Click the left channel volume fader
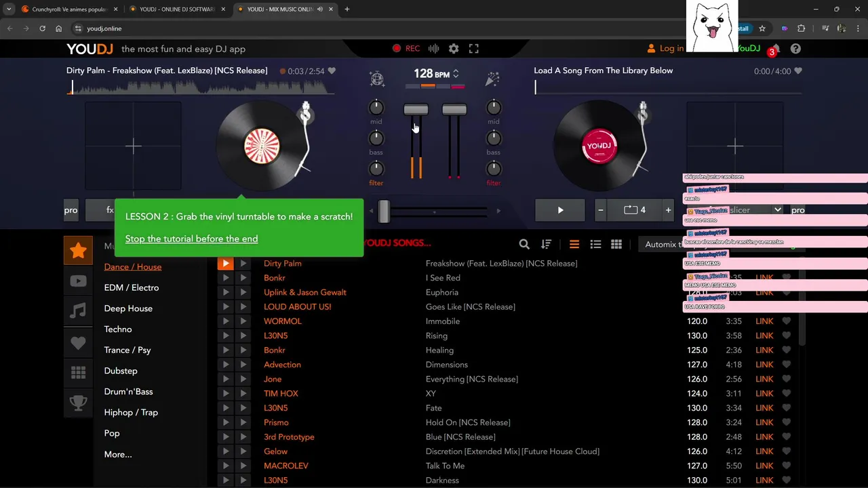This screenshot has height=488, width=868. 416,110
